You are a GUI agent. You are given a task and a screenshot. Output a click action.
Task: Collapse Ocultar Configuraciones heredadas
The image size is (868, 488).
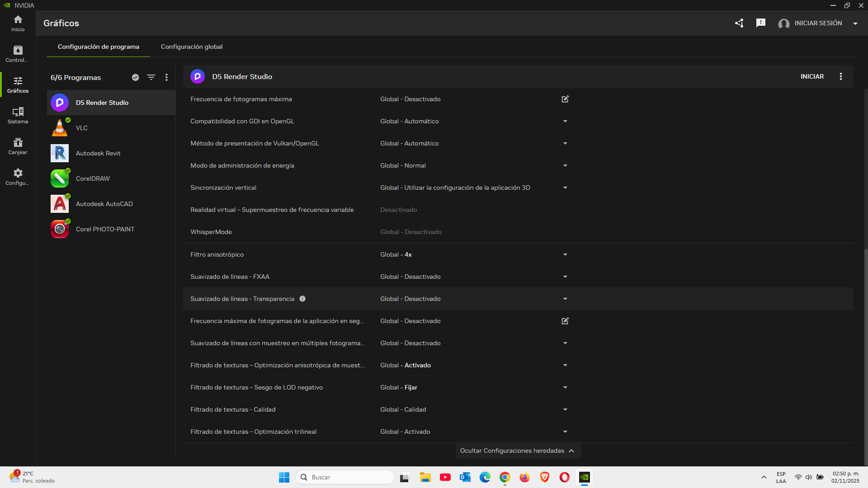pyautogui.click(x=517, y=450)
